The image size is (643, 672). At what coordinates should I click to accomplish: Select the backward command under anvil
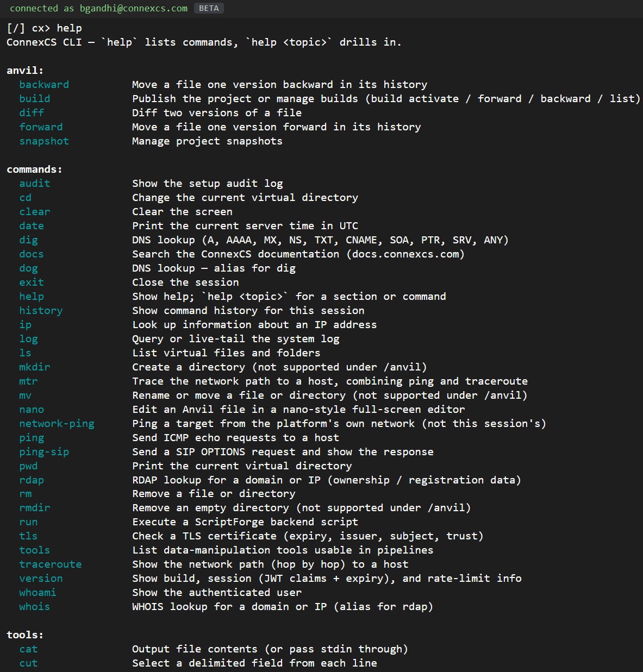point(44,84)
